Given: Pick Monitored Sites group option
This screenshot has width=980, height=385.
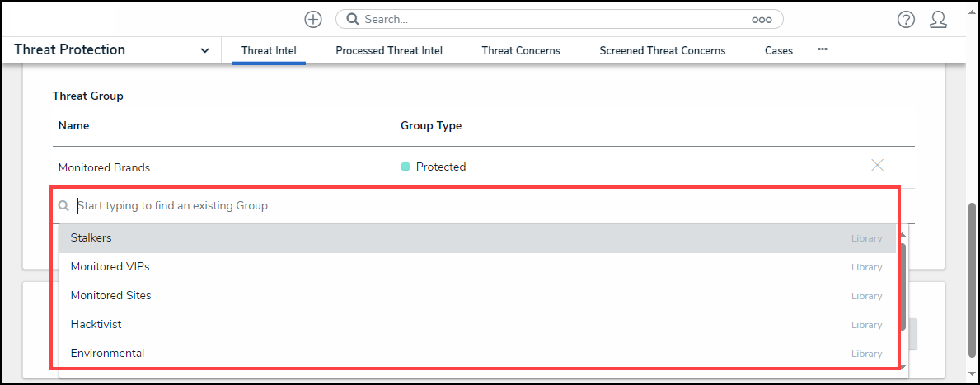Looking at the screenshot, I should (110, 295).
